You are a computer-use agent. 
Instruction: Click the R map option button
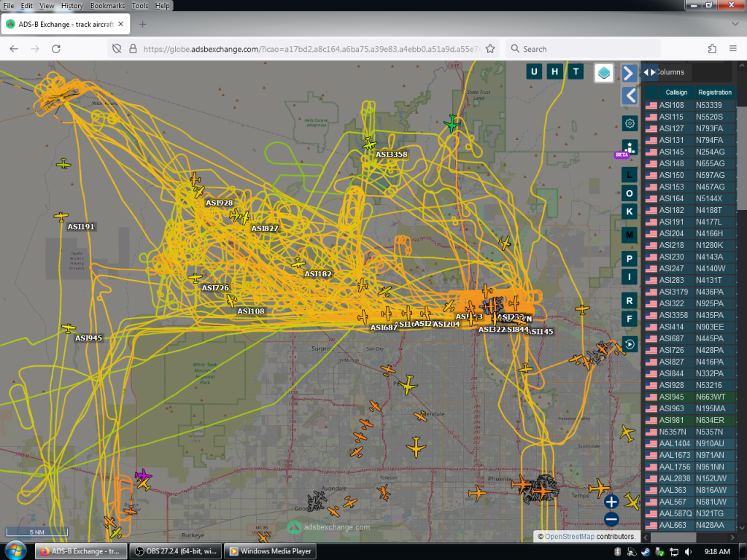[x=630, y=300]
